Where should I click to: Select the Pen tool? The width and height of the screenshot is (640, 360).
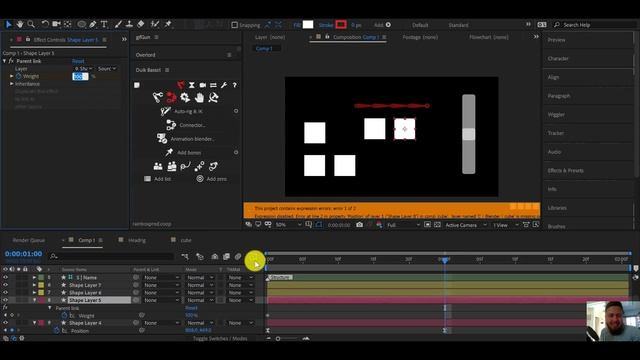click(93, 24)
